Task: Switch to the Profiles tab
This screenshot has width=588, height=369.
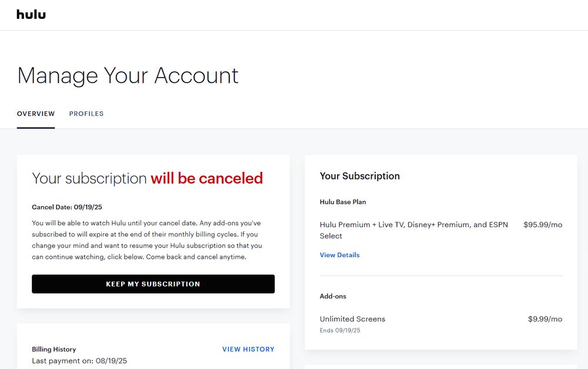Action: (x=86, y=114)
